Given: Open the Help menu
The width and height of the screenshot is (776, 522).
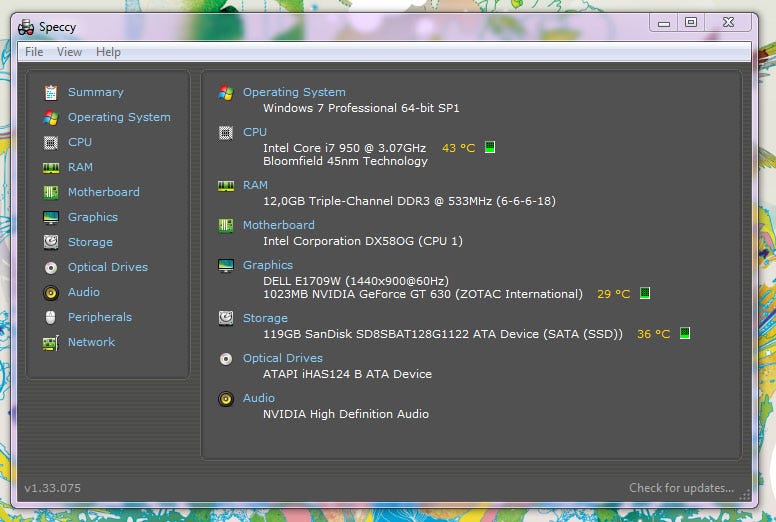Looking at the screenshot, I should [108, 52].
